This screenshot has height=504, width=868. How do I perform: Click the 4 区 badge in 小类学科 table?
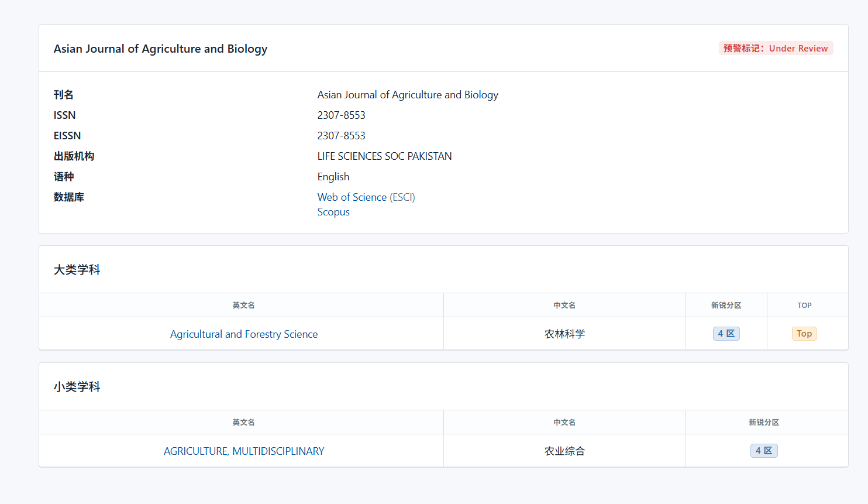click(764, 451)
